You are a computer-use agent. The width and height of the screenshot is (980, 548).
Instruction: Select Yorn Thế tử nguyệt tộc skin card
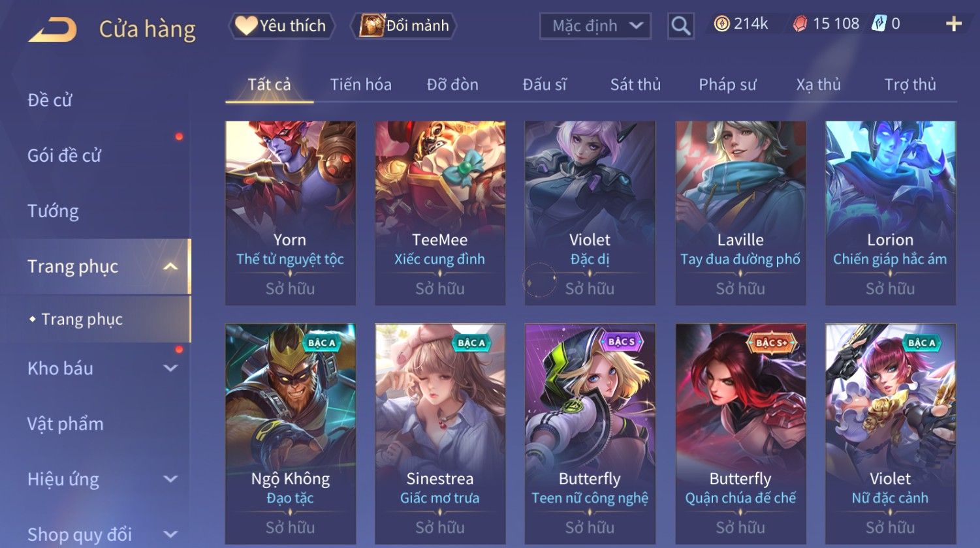291,213
